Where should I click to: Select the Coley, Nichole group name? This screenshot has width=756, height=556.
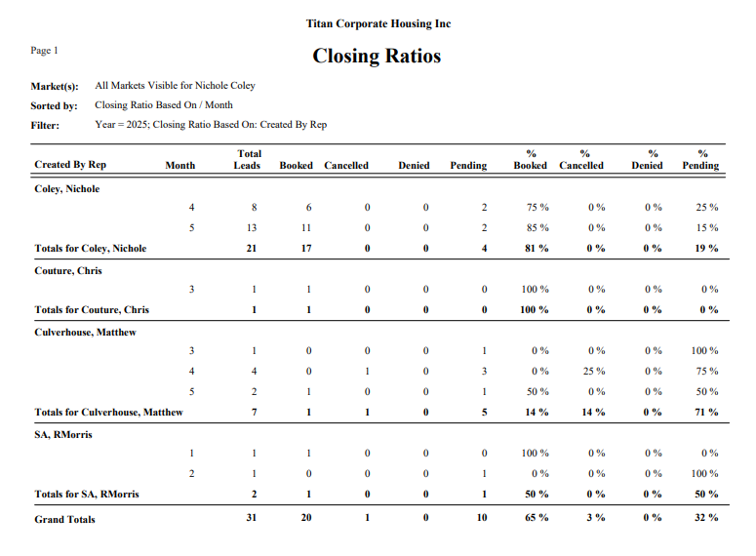(67, 188)
